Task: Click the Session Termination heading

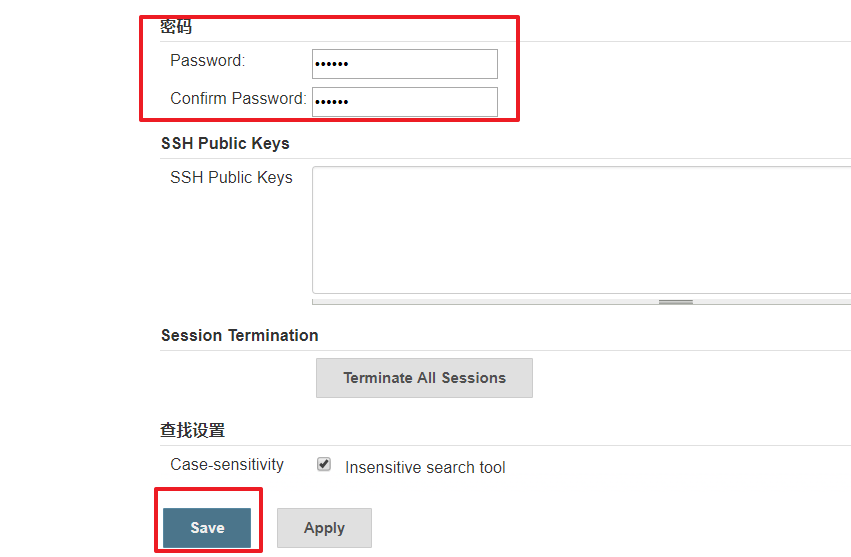Action: coord(239,336)
